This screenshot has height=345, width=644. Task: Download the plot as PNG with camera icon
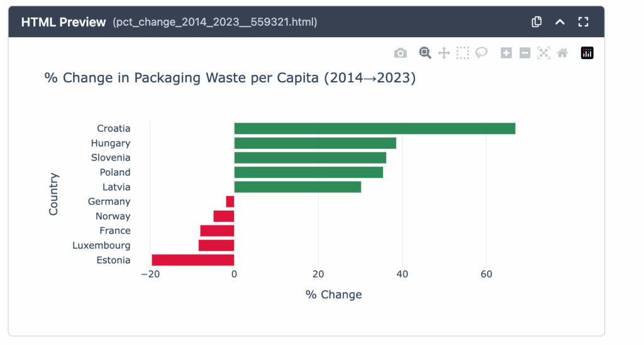[401, 53]
